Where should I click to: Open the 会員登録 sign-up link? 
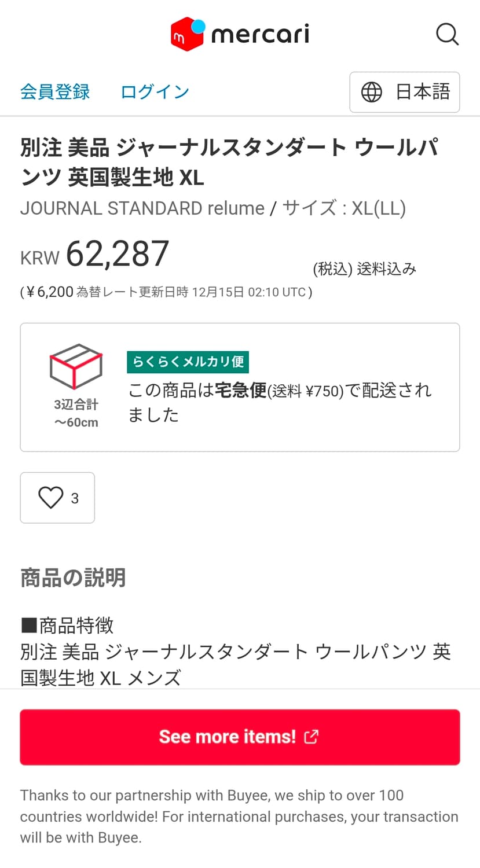click(55, 92)
